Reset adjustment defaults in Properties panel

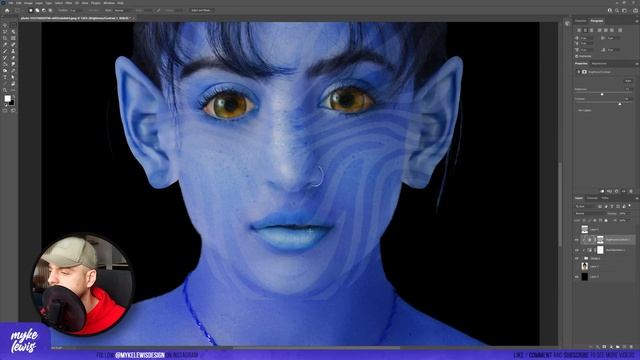click(x=616, y=191)
